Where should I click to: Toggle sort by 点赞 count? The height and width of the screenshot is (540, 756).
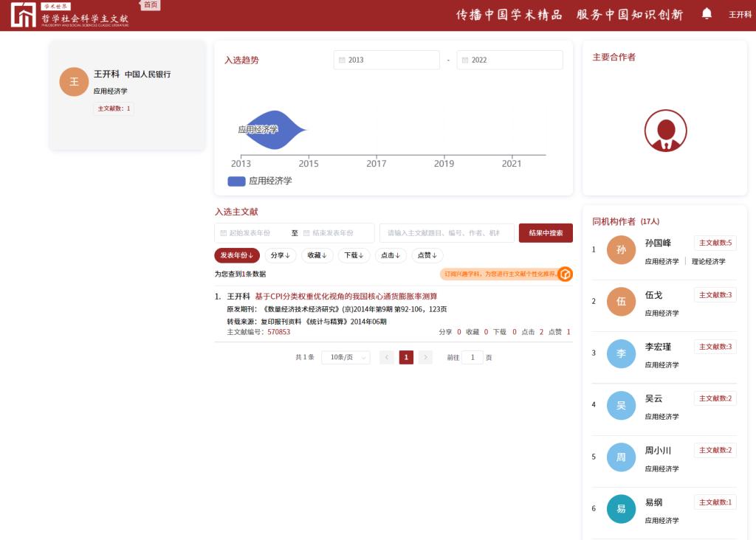pyautogui.click(x=427, y=255)
